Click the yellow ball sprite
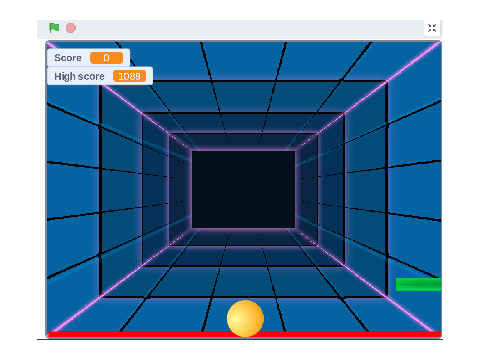This screenshot has height=360, width=480. coord(245,318)
